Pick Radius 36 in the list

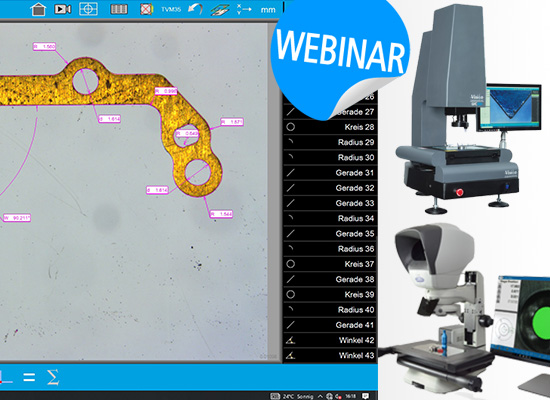(x=330, y=249)
